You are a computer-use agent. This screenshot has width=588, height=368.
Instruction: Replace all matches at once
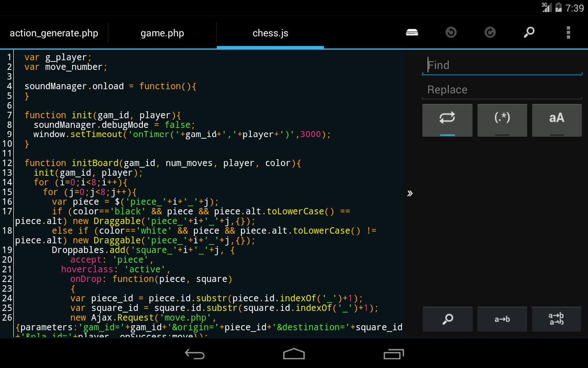(557, 319)
